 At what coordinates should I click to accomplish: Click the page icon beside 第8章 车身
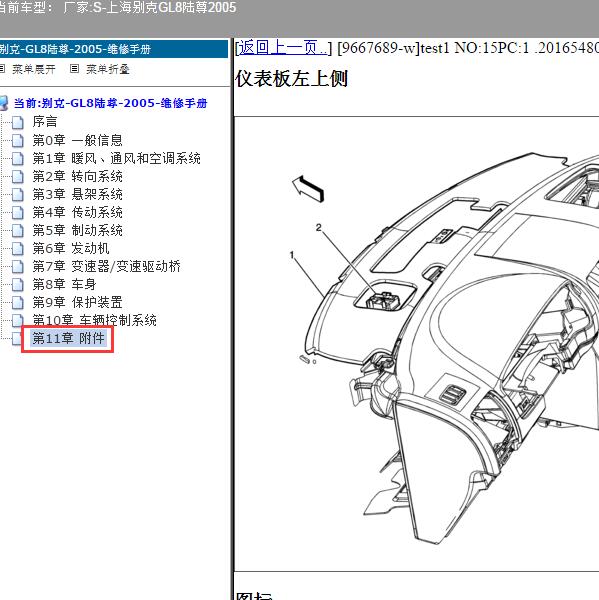(18, 284)
